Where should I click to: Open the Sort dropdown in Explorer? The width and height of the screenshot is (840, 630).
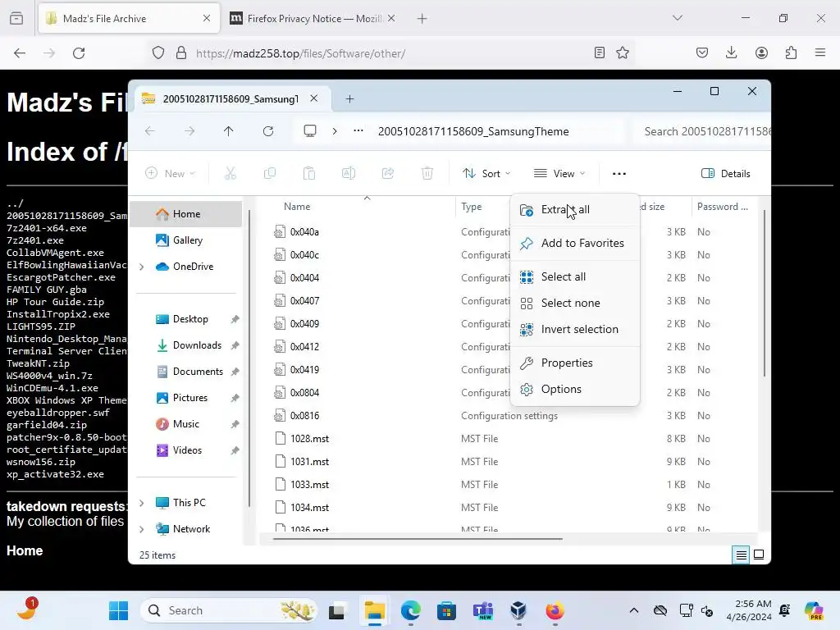click(486, 174)
